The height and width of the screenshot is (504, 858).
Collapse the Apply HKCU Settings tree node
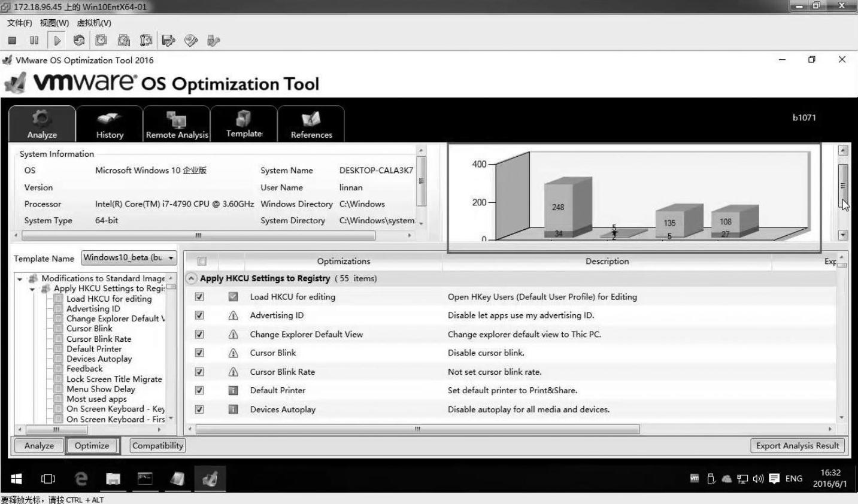32,289
